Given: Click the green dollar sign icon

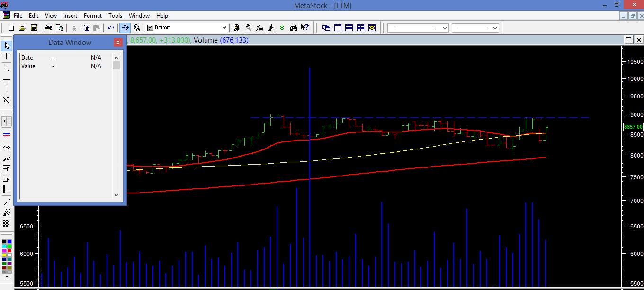Looking at the screenshot, I should 282,28.
